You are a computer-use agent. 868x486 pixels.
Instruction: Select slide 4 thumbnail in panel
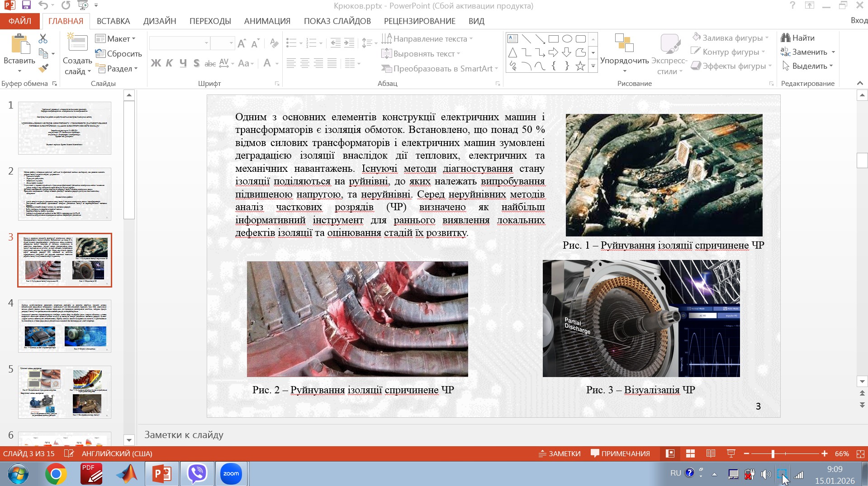(x=65, y=326)
